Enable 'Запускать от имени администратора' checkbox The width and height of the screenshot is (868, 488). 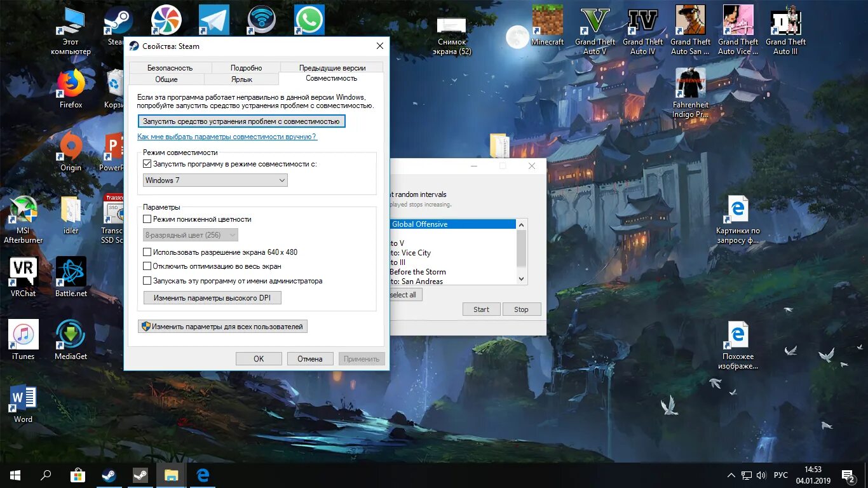(147, 281)
